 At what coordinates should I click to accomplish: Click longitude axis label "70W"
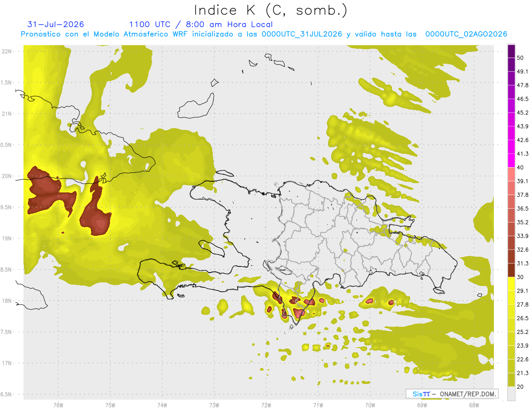(x=370, y=405)
